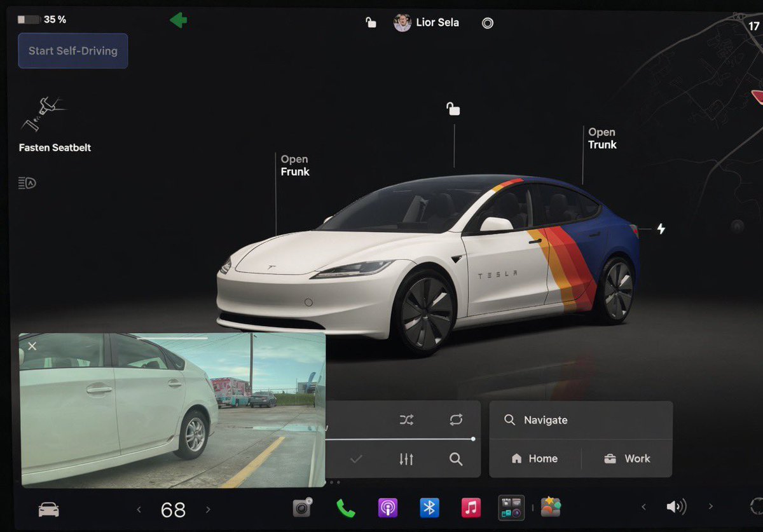Tap the checkmark icon in media card

point(356,459)
